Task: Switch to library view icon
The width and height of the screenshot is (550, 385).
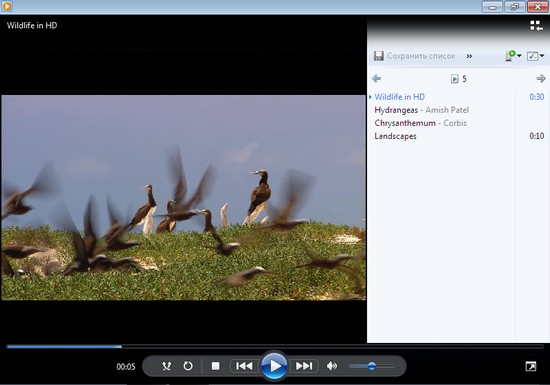Action: point(536,25)
